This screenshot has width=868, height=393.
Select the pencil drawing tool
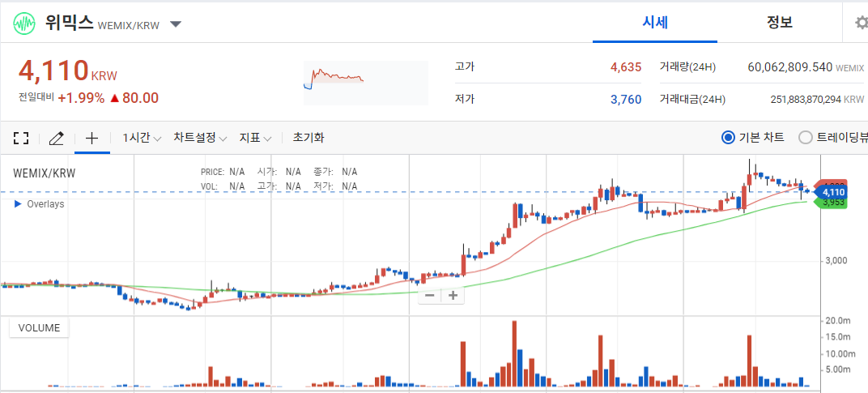click(57, 139)
